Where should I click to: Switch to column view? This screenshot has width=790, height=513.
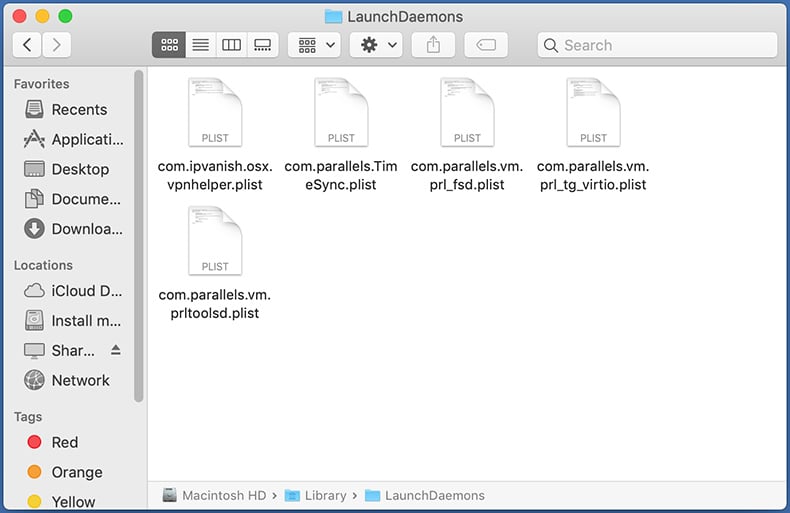231,45
